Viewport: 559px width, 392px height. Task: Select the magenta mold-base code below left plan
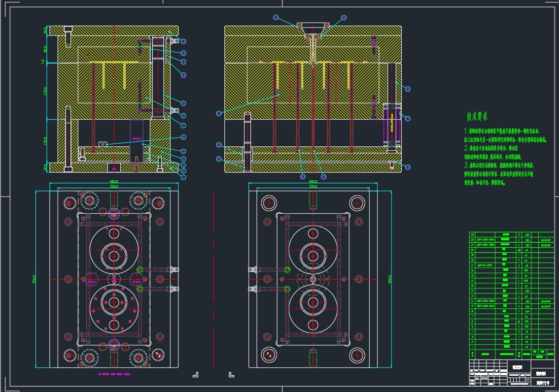coord(114,374)
